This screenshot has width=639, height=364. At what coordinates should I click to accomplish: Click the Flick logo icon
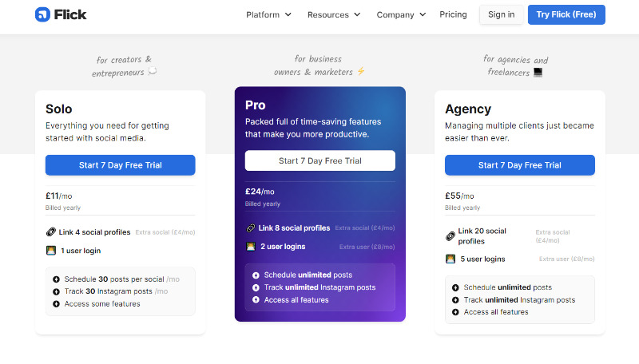(42, 14)
